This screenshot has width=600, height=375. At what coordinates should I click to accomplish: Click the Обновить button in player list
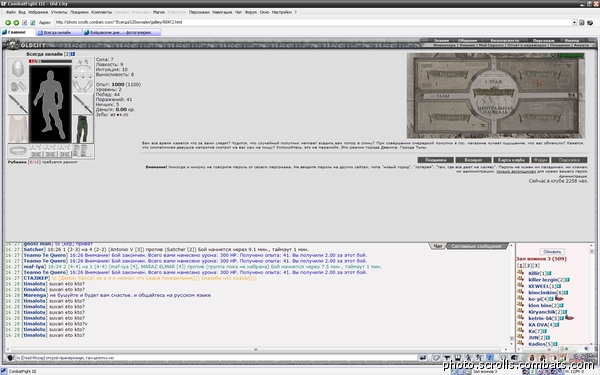[x=552, y=252]
